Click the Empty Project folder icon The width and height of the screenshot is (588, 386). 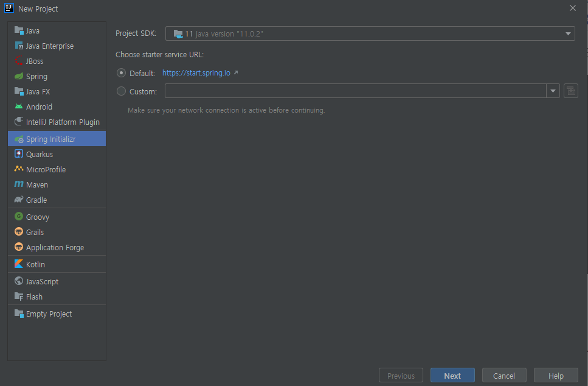point(19,314)
